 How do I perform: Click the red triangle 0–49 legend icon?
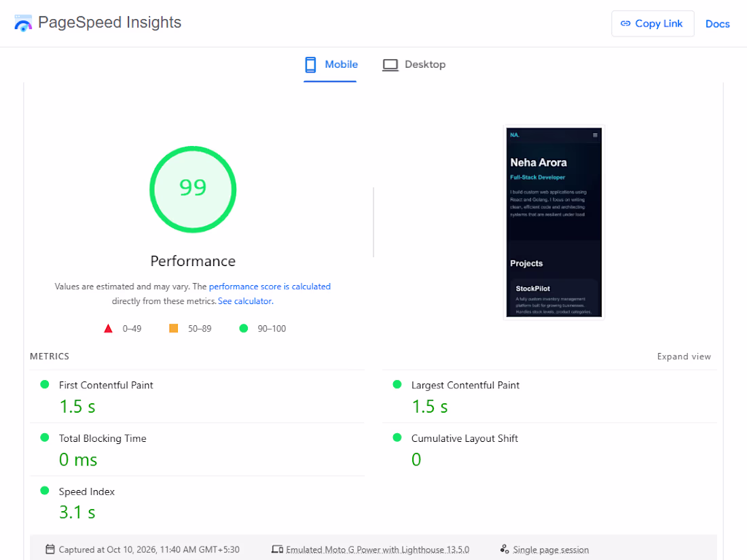coord(108,329)
